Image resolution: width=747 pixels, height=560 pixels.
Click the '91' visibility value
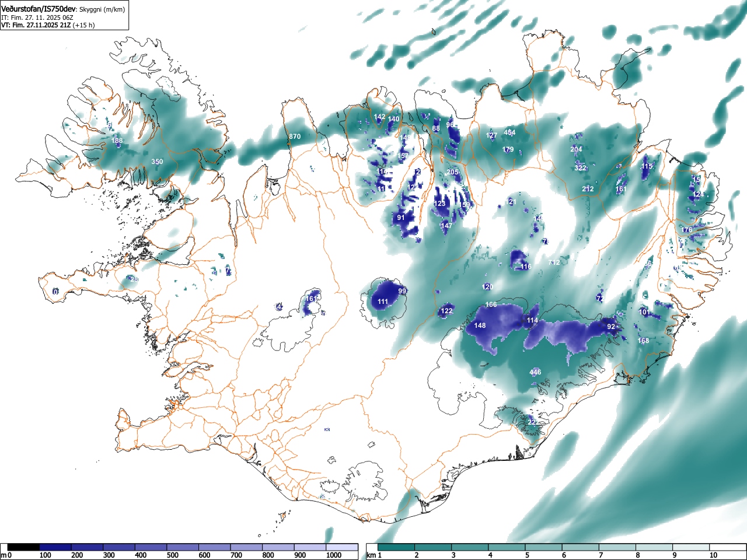pos(401,218)
